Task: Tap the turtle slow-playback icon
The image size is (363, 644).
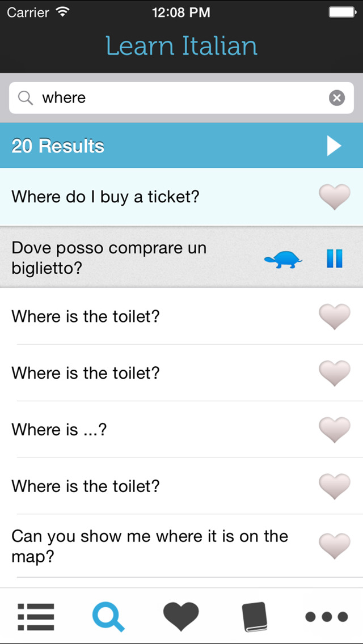Action: pyautogui.click(x=283, y=260)
